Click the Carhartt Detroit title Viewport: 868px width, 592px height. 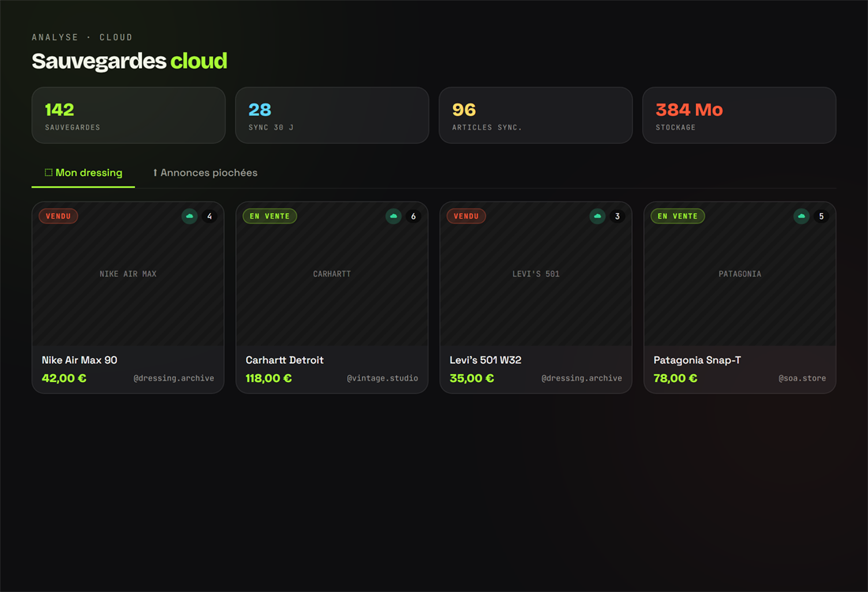(285, 360)
